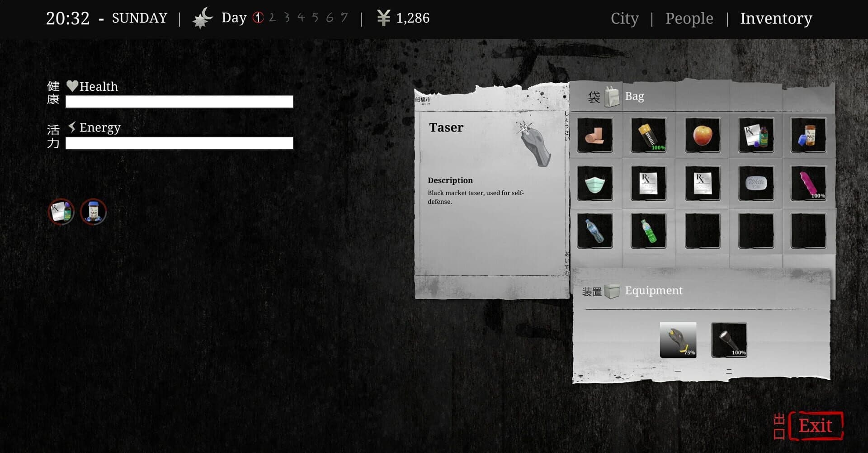Select the pink glowstick at 100%

[809, 183]
